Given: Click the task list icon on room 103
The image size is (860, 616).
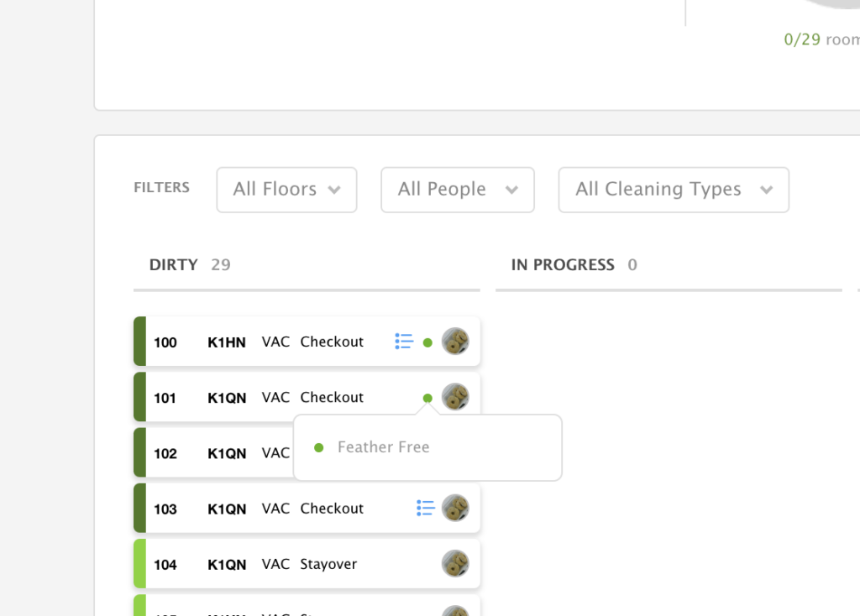Looking at the screenshot, I should tap(426, 508).
